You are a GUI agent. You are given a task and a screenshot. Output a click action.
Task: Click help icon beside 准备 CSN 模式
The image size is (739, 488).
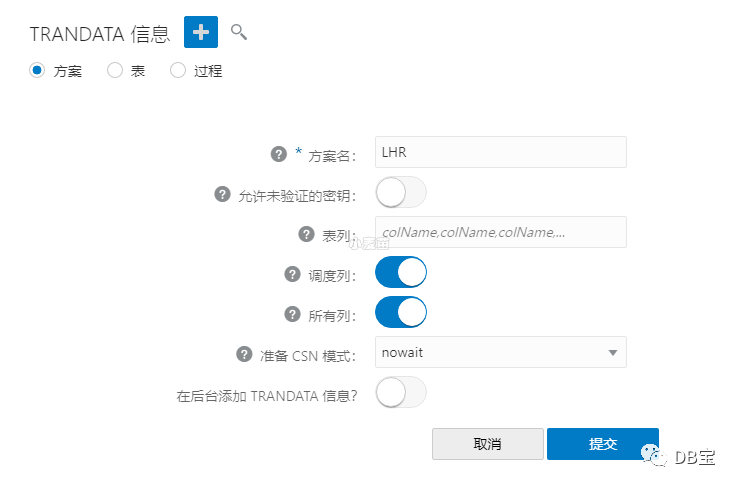(x=244, y=353)
